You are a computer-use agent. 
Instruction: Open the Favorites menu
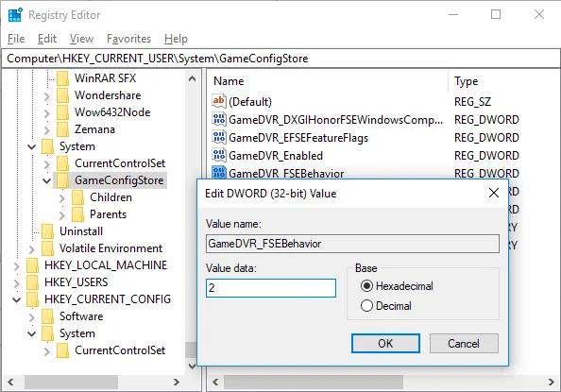coord(128,39)
